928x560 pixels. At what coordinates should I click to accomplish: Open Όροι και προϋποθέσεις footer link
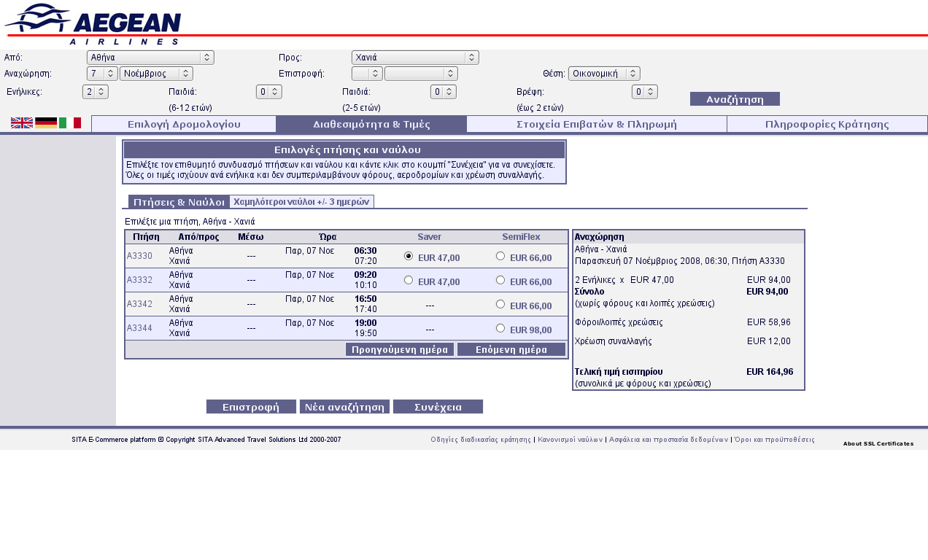[774, 440]
